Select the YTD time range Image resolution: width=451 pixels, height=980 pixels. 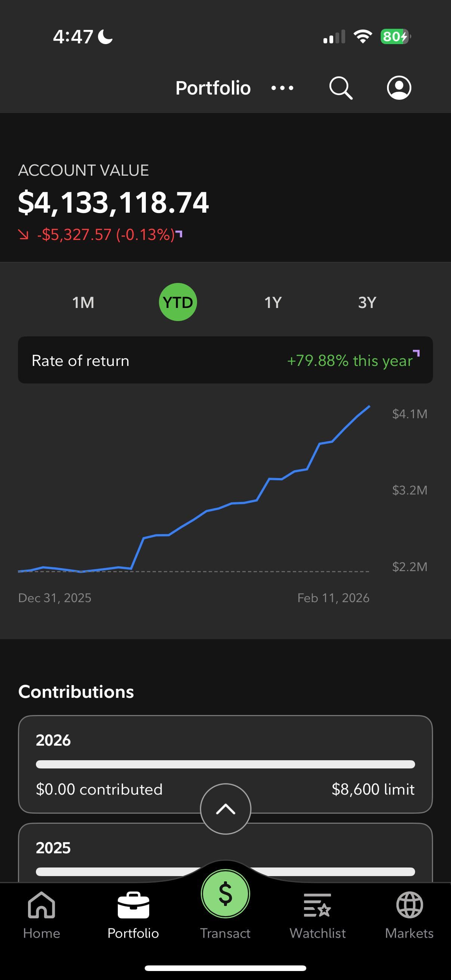point(178,302)
